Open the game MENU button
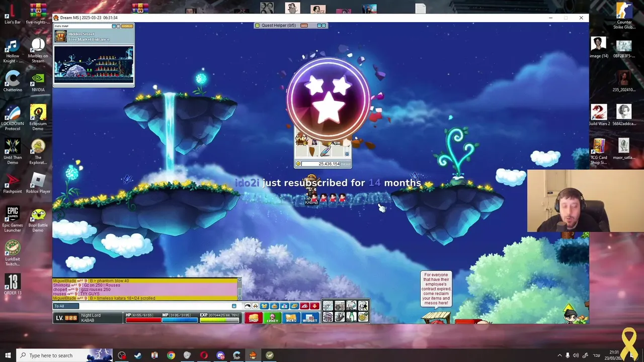This screenshot has width=644, height=362. [291, 318]
